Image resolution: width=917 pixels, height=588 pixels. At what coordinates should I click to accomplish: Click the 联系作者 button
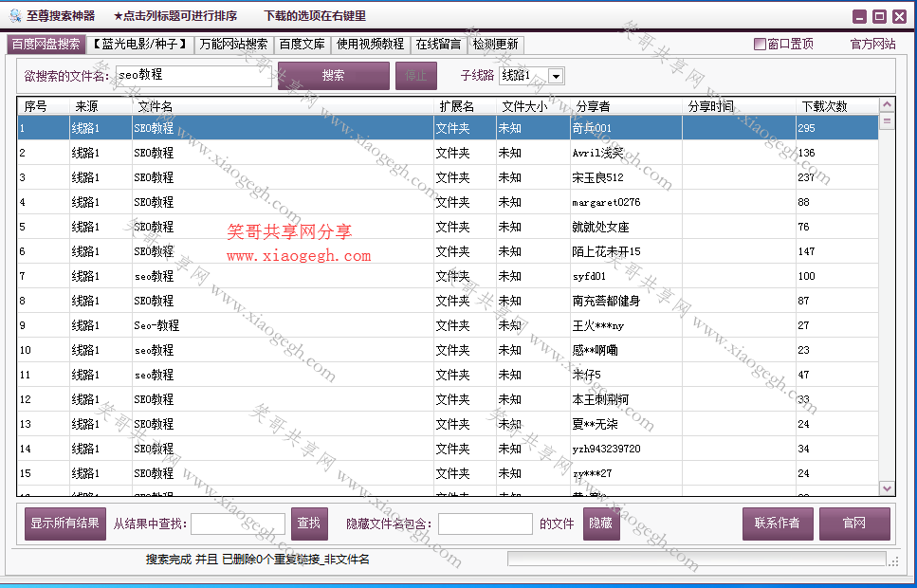point(778,524)
